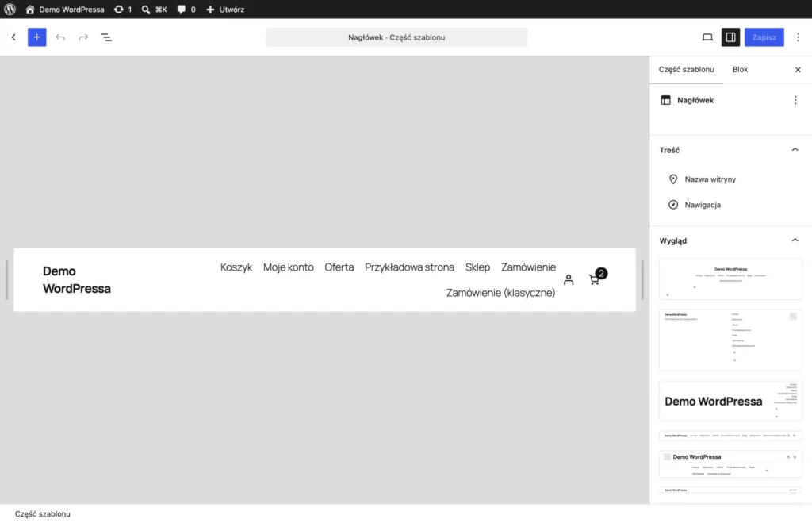Open Nagłówek actions three-dot menu
Viewport: 812px width, 523px height.
[795, 100]
